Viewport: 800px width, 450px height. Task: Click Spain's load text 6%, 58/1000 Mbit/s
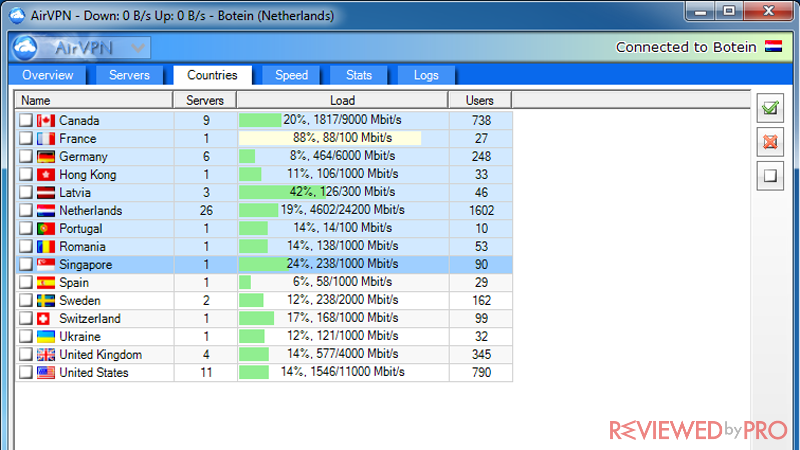[x=342, y=282]
